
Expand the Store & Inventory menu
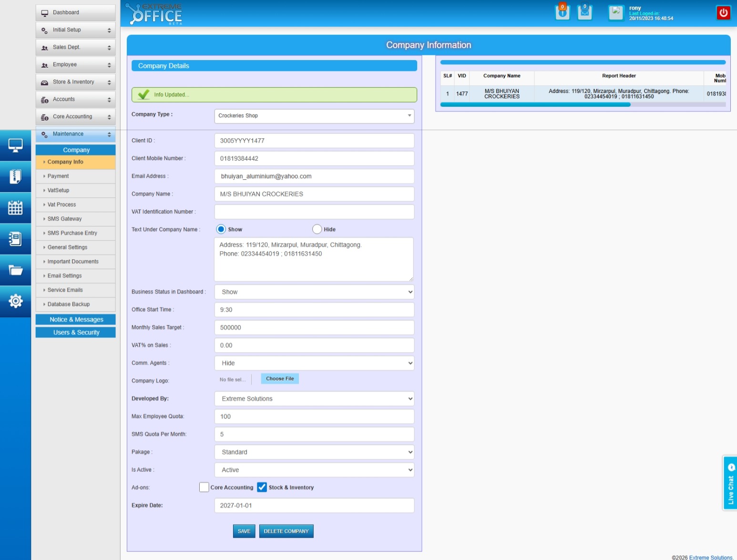point(75,82)
